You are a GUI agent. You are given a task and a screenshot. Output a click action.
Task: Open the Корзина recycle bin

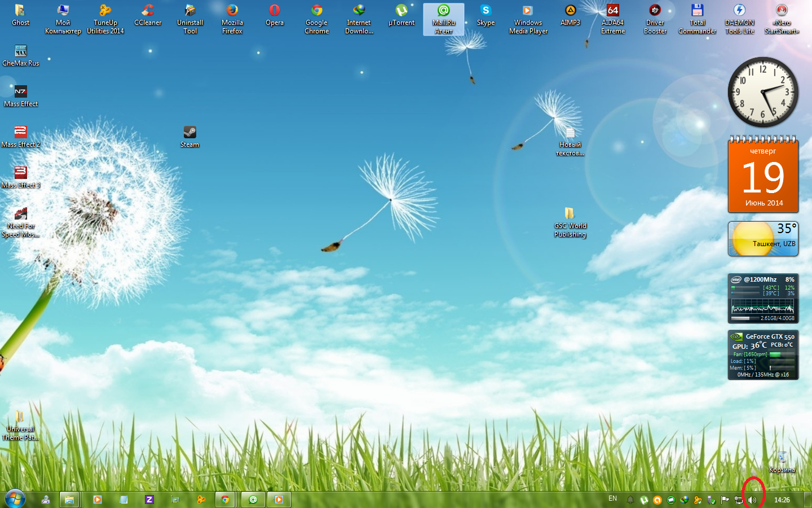(x=782, y=462)
